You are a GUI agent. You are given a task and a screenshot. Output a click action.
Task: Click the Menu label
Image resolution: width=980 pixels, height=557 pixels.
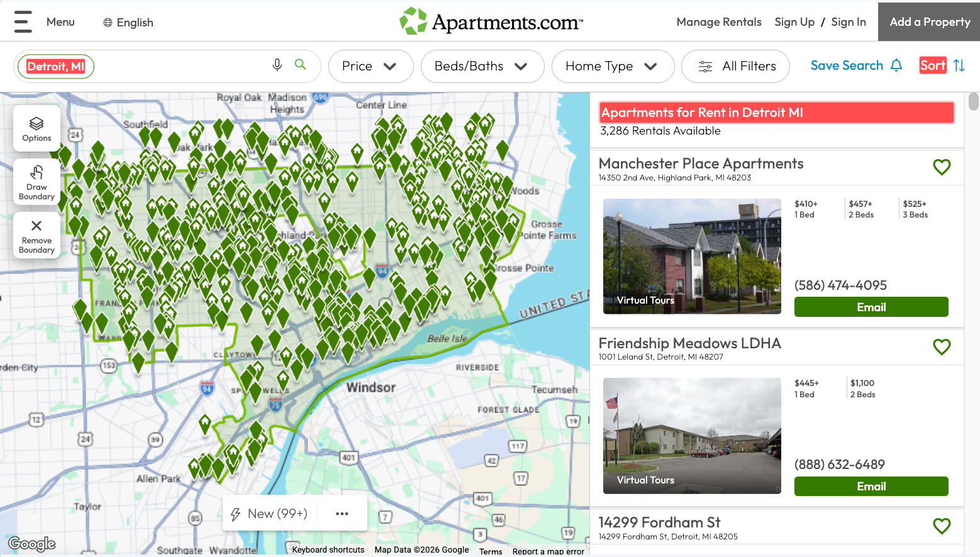[60, 22]
